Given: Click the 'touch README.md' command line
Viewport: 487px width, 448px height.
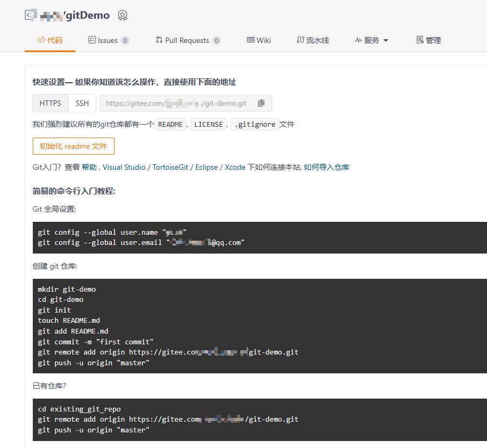Looking at the screenshot, I should (x=69, y=320).
